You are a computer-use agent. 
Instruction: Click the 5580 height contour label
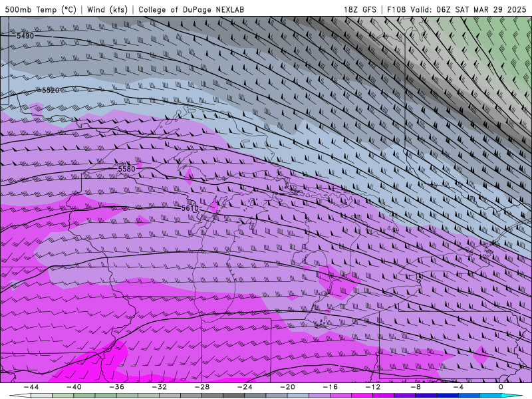point(126,169)
